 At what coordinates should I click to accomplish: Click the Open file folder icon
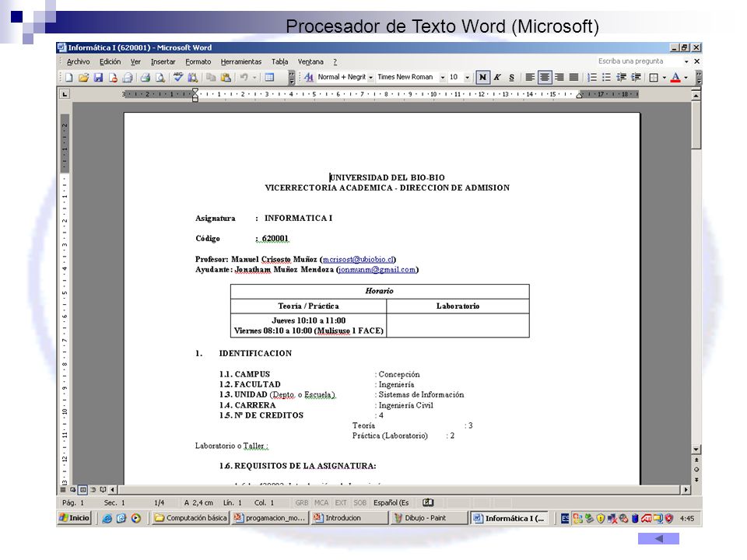pos(83,78)
